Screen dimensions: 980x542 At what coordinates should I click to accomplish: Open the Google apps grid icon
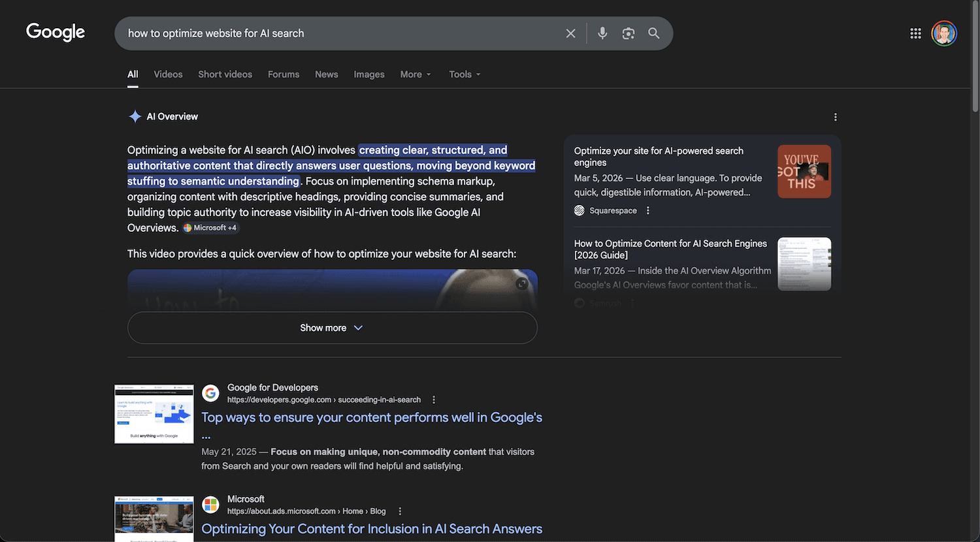[915, 33]
